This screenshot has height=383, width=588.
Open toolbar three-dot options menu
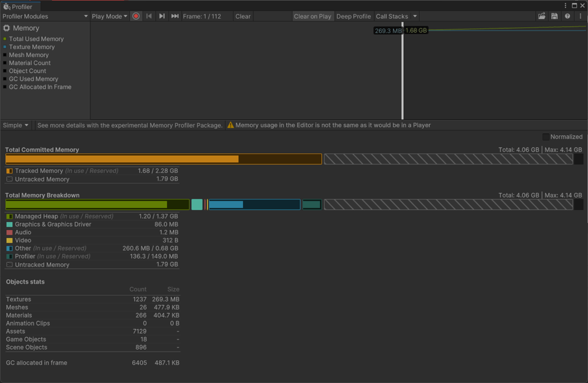point(580,16)
